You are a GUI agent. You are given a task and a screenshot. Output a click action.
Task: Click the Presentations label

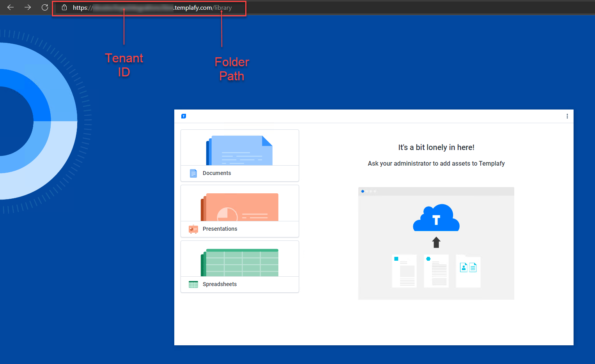[220, 229]
